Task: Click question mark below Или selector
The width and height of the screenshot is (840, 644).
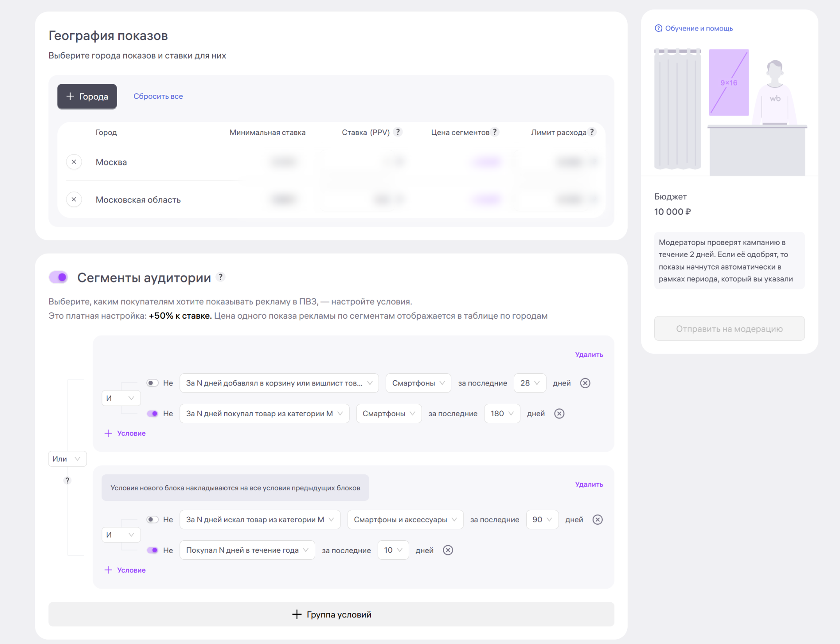Action: (x=67, y=480)
